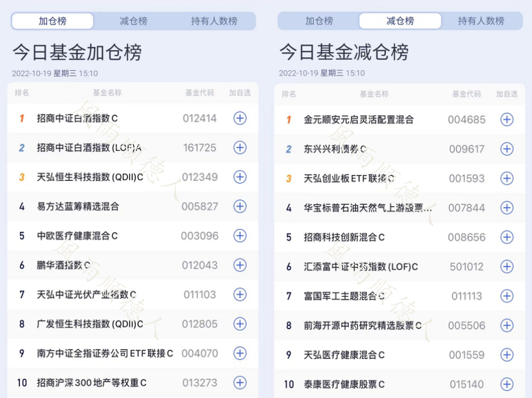Click fund code 001593
This screenshot has width=532, height=398.
coord(467,178)
